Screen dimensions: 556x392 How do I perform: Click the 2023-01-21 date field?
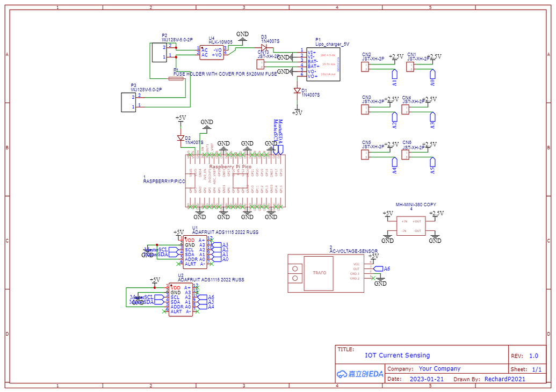point(426,379)
